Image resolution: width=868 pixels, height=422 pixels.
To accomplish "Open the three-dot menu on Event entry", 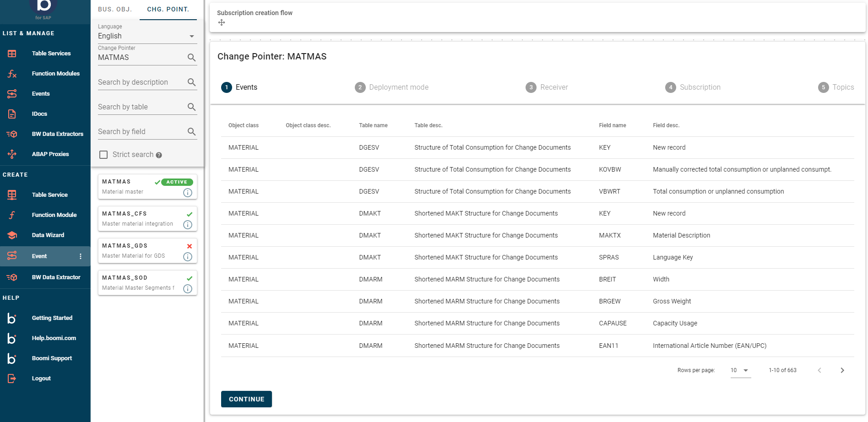I will (80, 256).
